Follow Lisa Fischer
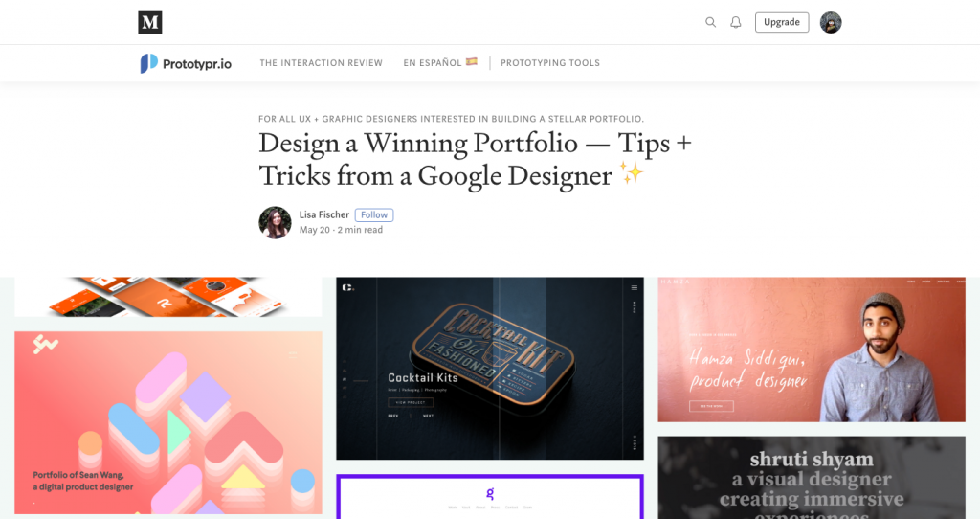The image size is (980, 519). tap(374, 214)
